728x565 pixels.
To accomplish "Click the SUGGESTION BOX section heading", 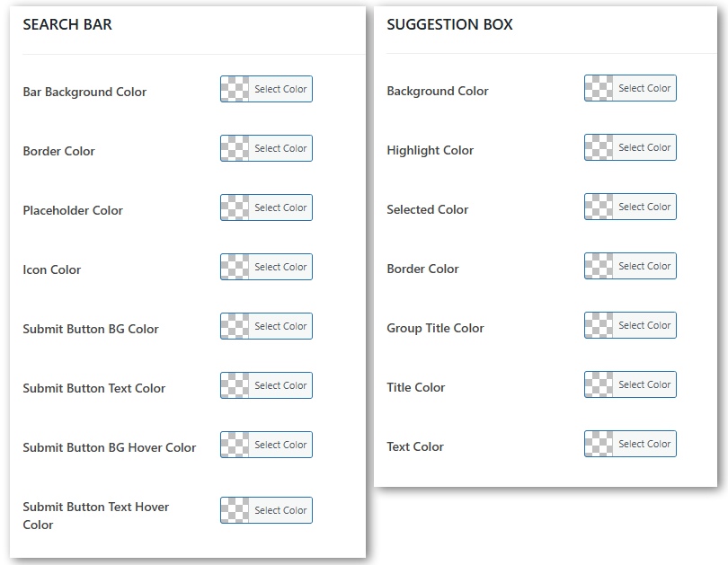I will (x=449, y=25).
